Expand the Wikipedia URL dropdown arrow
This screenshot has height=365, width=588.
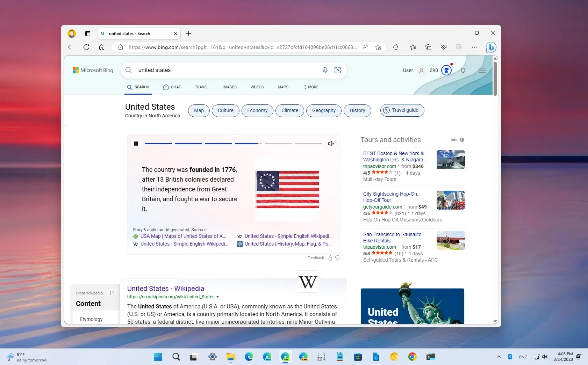pos(217,297)
